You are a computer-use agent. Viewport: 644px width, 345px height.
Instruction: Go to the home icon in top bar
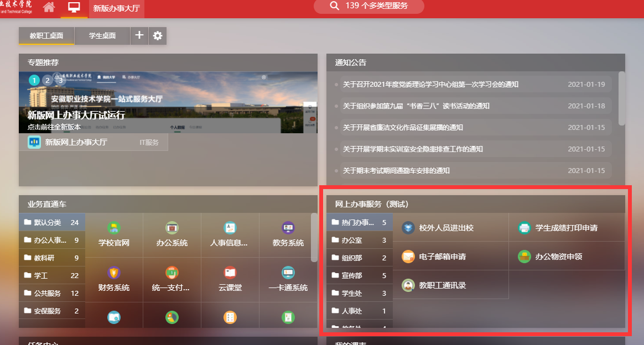(x=49, y=7)
